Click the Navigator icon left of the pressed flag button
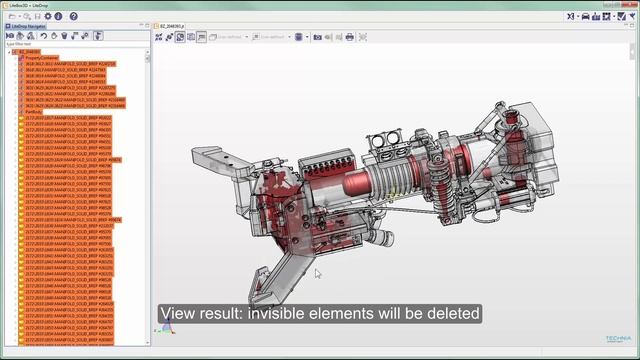Viewport: 640px width, 360px height. 85,36
